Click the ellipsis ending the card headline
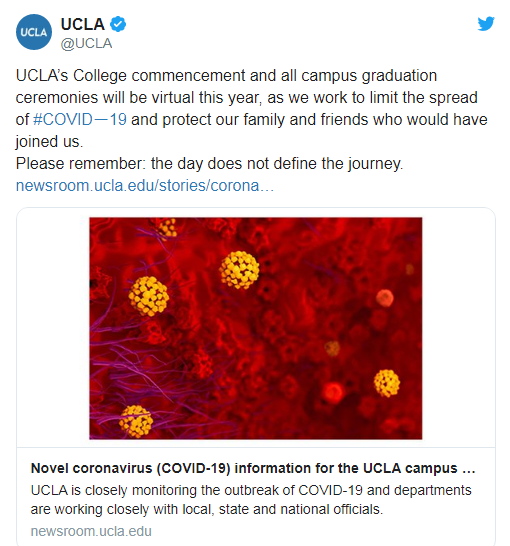The height and width of the screenshot is (546, 510). [x=469, y=469]
